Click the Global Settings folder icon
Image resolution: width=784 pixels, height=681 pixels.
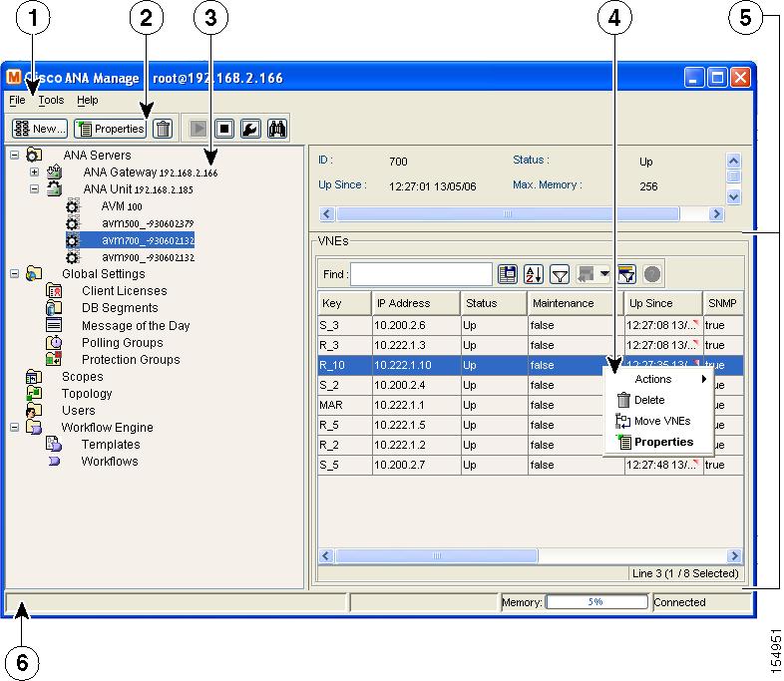point(34,274)
